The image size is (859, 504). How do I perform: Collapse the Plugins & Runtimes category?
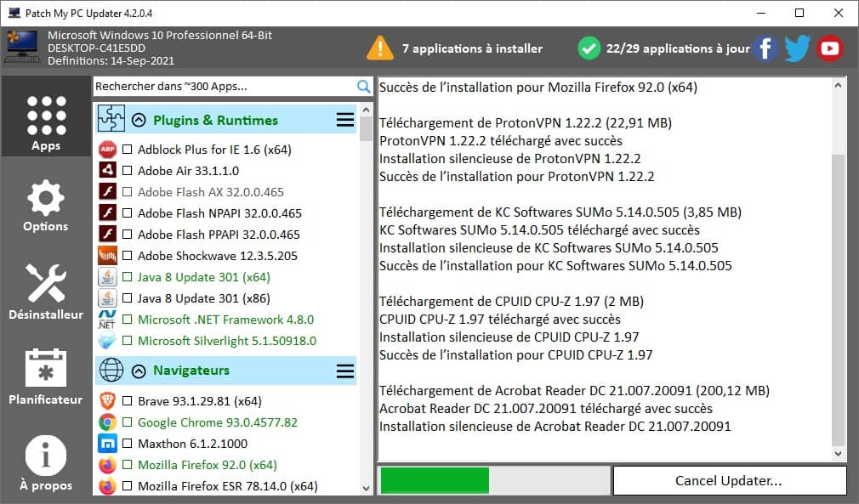pyautogui.click(x=139, y=120)
